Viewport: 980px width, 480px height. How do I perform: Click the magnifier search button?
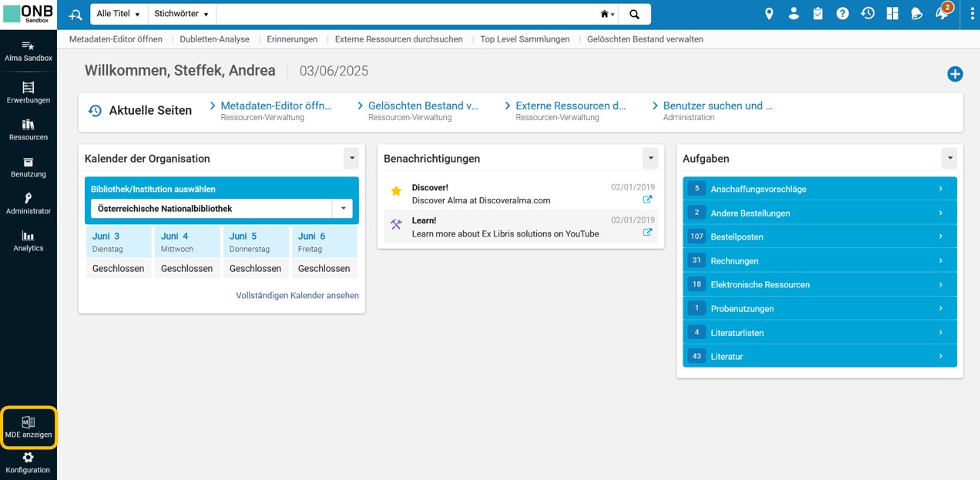click(634, 14)
